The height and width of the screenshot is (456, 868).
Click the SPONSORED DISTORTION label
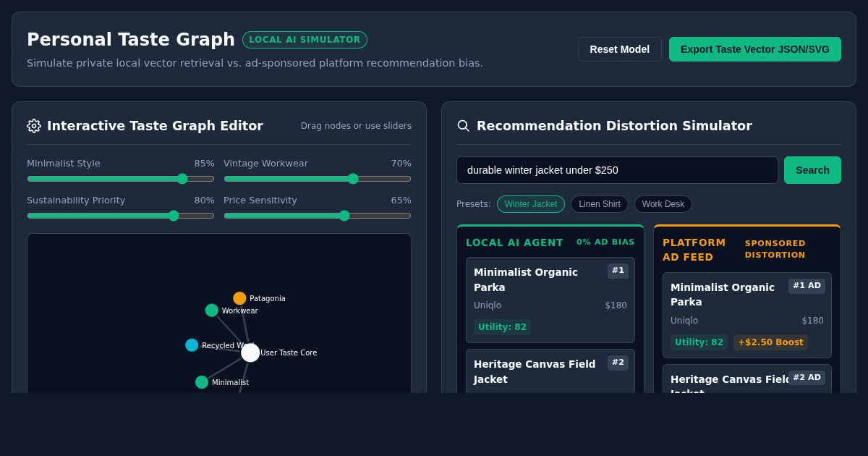coord(775,249)
